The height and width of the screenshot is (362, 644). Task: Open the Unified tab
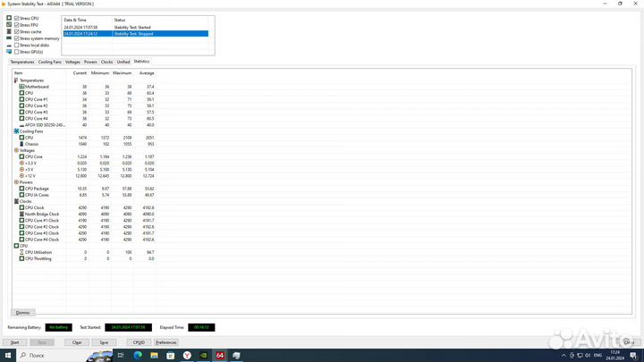(123, 62)
